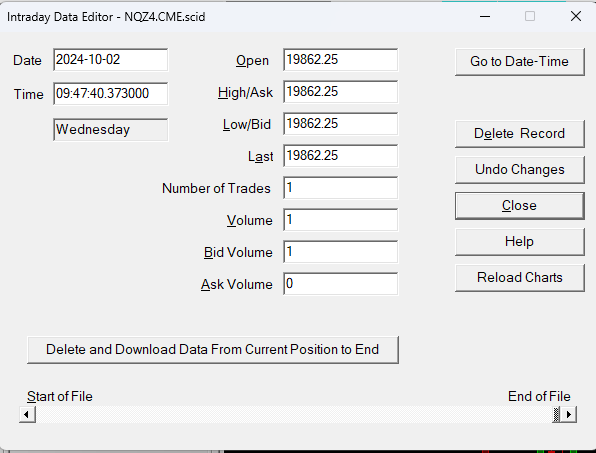This screenshot has width=596, height=453.
Task: Click the file position scrollbar track in the middle
Action: pos(294,414)
